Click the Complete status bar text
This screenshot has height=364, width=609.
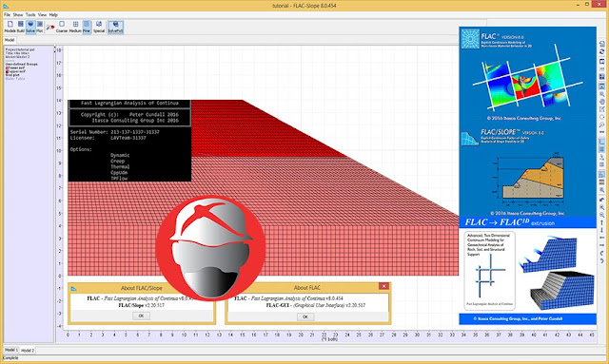click(x=10, y=357)
